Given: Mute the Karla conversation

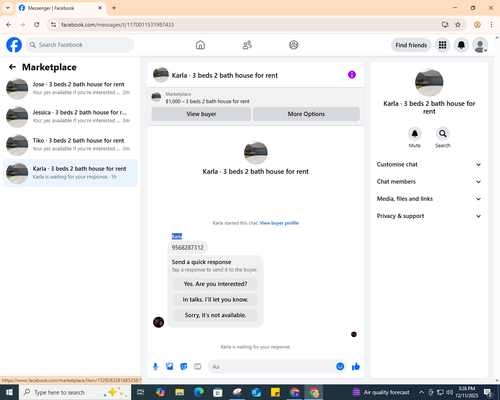Looking at the screenshot, I should pyautogui.click(x=415, y=134).
